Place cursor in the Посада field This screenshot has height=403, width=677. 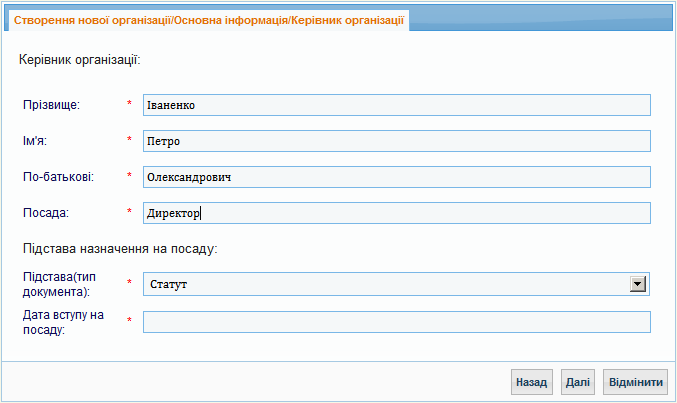396,213
